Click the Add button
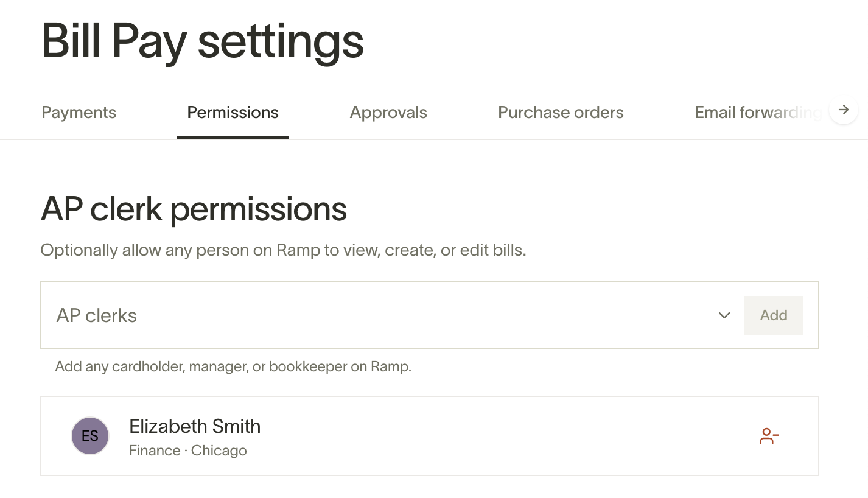The width and height of the screenshot is (868, 498). coord(774,315)
